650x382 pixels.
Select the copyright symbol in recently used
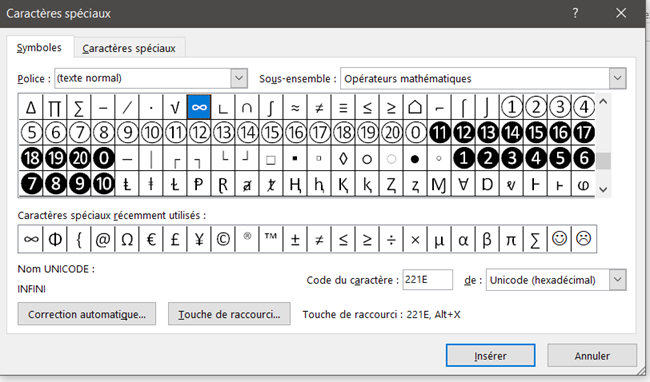point(223,239)
